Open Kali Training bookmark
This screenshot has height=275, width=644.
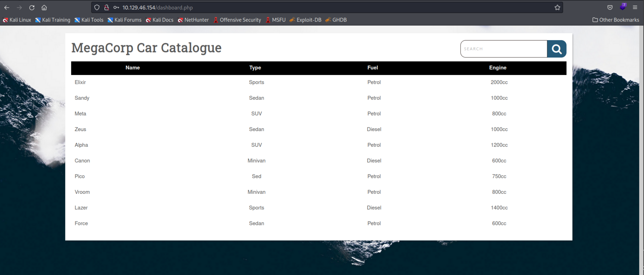[x=53, y=20]
